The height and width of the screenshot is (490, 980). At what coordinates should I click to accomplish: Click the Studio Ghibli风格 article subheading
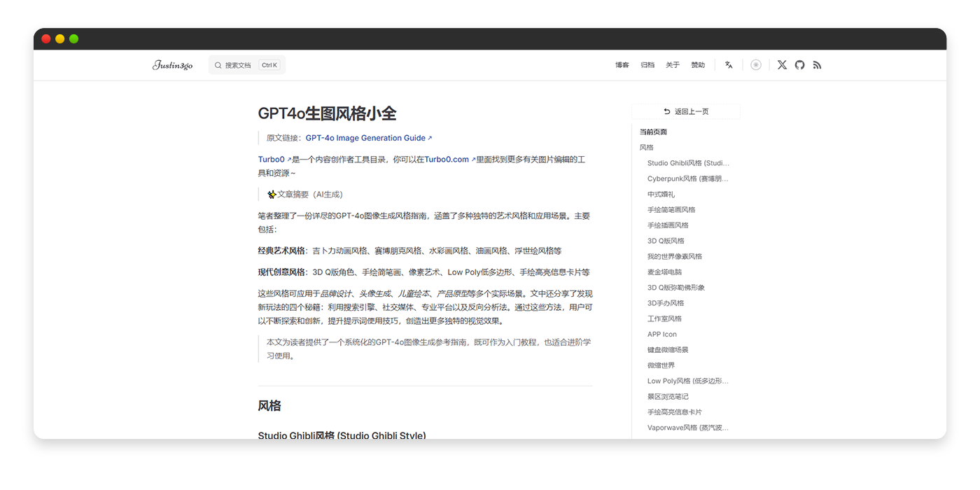[342, 435]
